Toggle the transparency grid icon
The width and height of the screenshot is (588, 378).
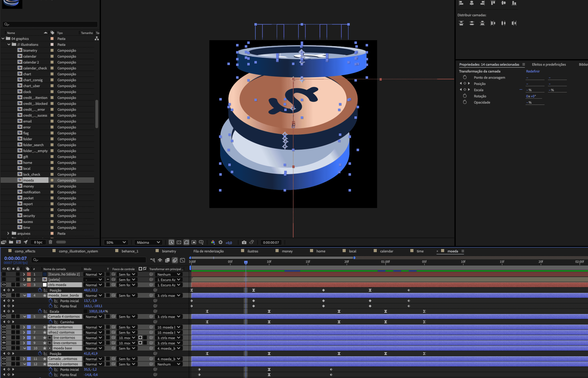coord(179,242)
